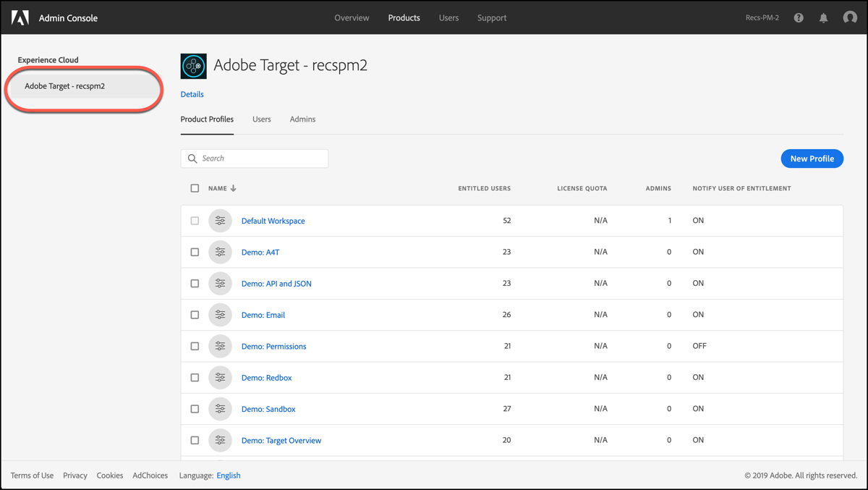Click the profile icon next to Demo: A4T
868x490 pixels.
click(x=220, y=252)
